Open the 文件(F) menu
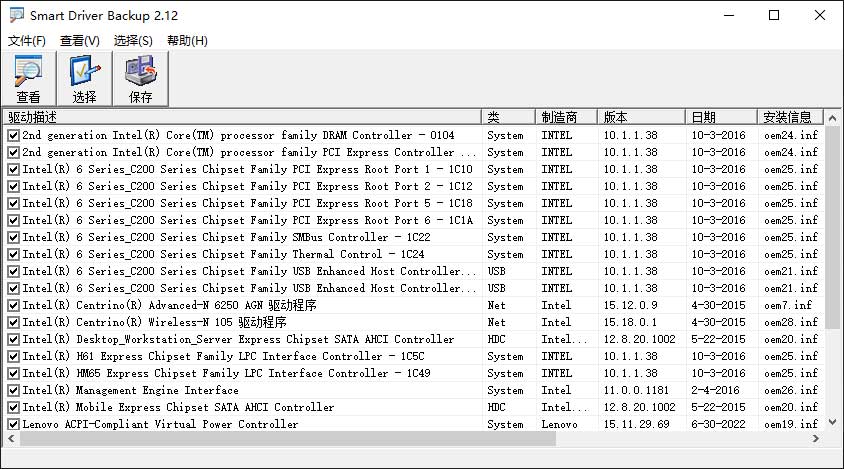This screenshot has width=844, height=469. [x=27, y=41]
